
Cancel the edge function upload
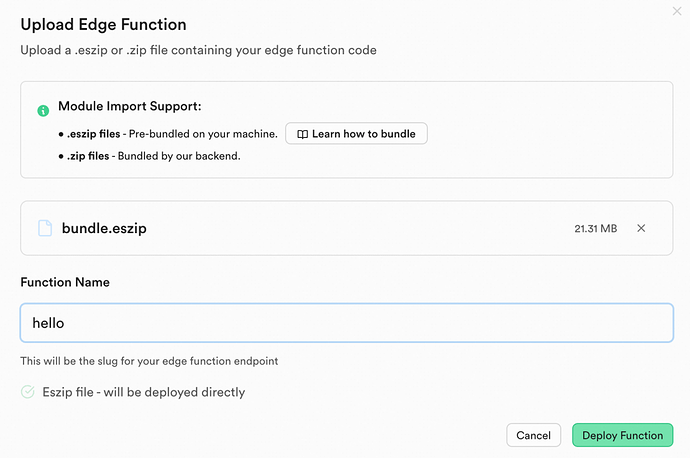534,435
